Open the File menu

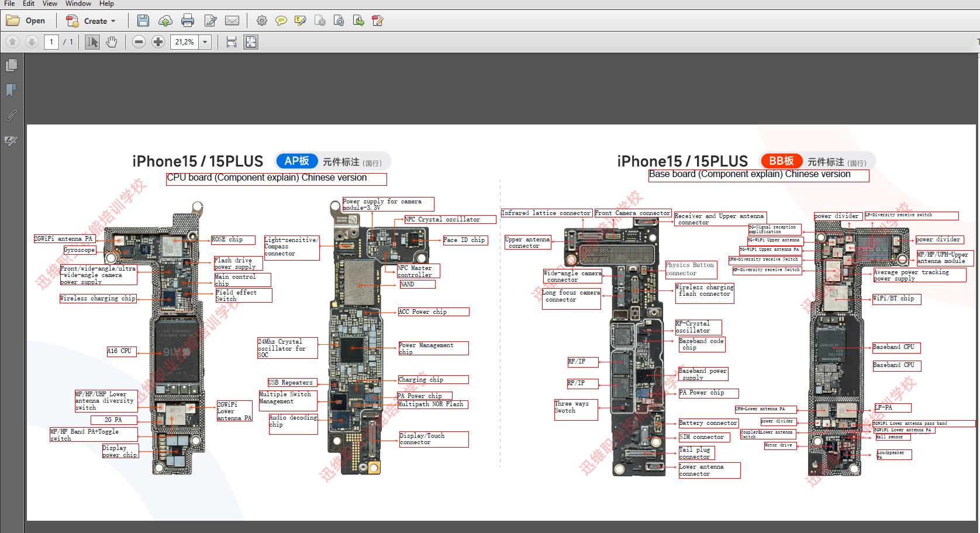click(9, 4)
